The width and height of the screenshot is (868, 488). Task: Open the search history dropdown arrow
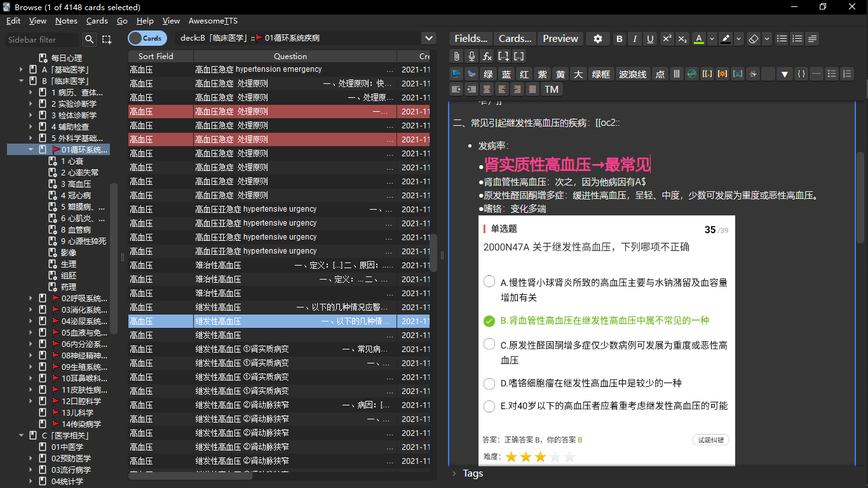[x=429, y=38]
